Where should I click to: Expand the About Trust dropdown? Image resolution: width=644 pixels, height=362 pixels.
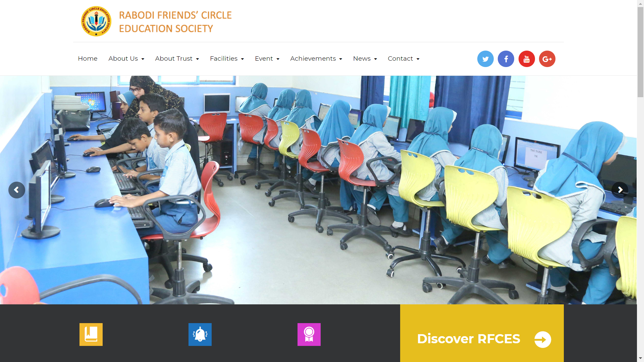click(x=177, y=59)
